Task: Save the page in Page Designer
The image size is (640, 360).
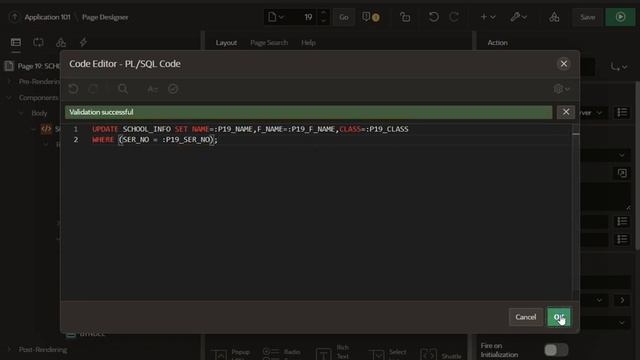Action: (x=587, y=17)
